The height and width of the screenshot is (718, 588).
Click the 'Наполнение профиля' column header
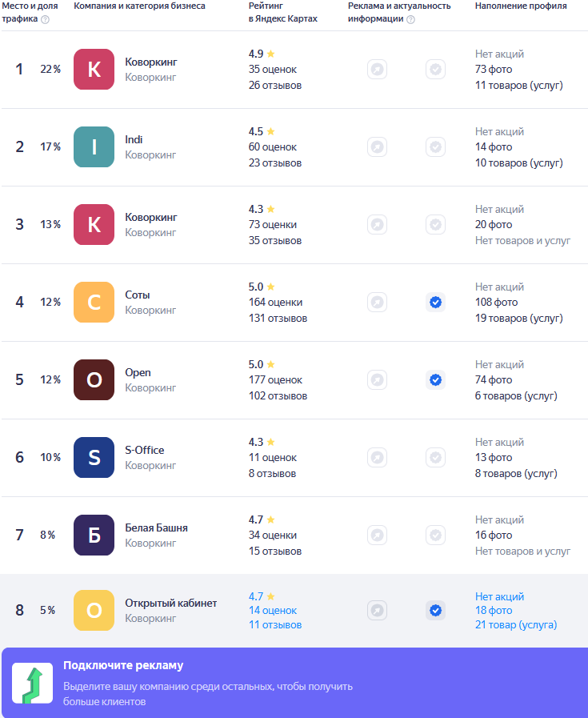coord(521,6)
